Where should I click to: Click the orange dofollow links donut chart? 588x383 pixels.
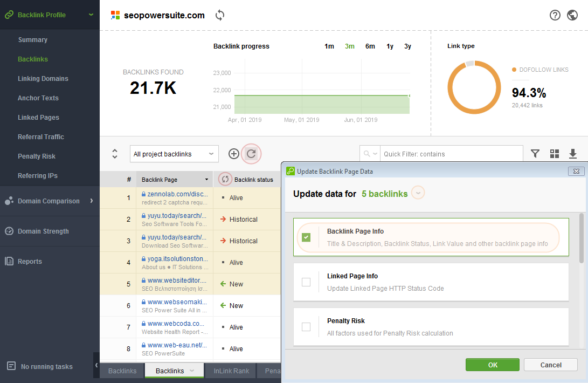point(474,87)
